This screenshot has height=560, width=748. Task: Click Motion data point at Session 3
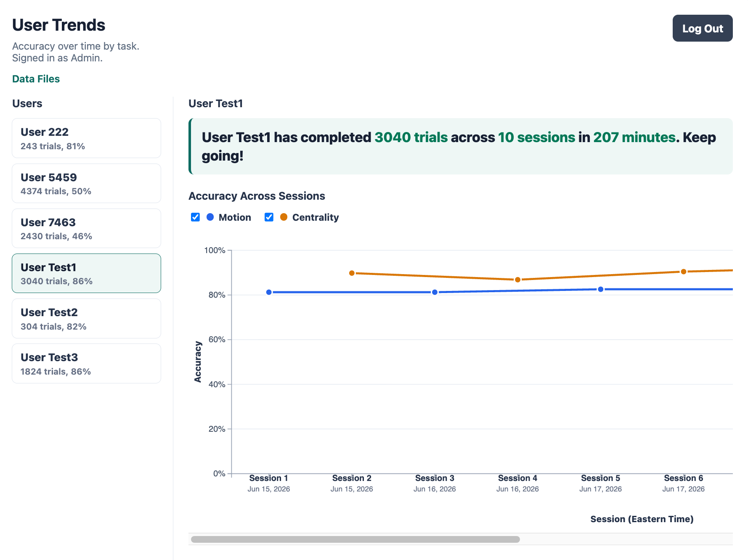[435, 292]
